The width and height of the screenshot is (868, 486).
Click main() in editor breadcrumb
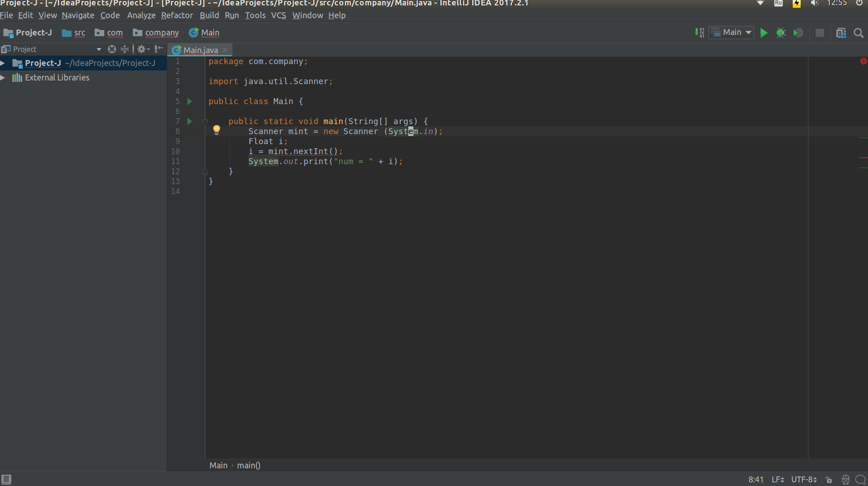[249, 466]
